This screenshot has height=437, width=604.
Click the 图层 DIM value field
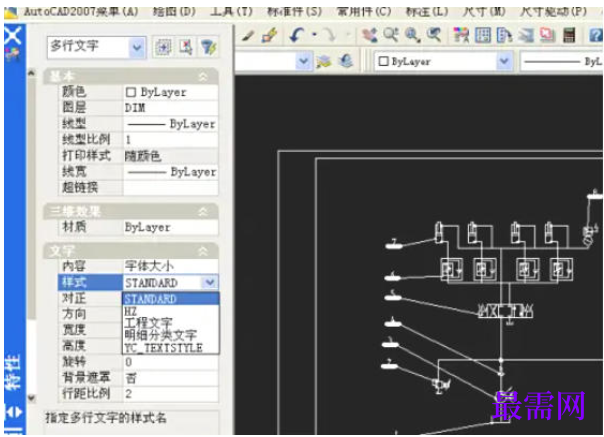[171, 108]
